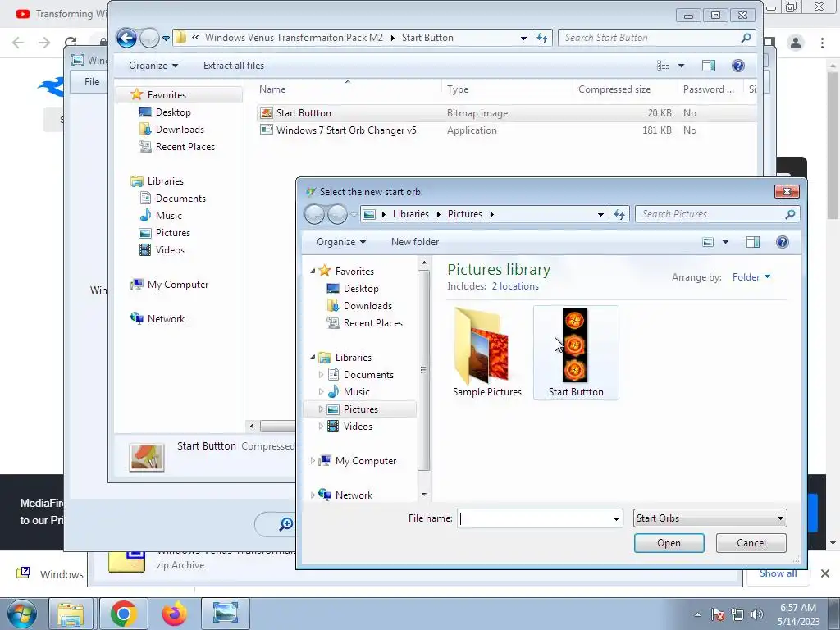Open the Start Orbs file type dropdown
The width and height of the screenshot is (840, 630).
click(710, 518)
